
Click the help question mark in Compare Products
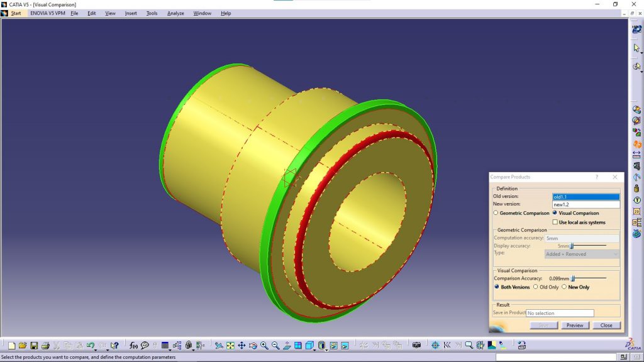click(597, 177)
